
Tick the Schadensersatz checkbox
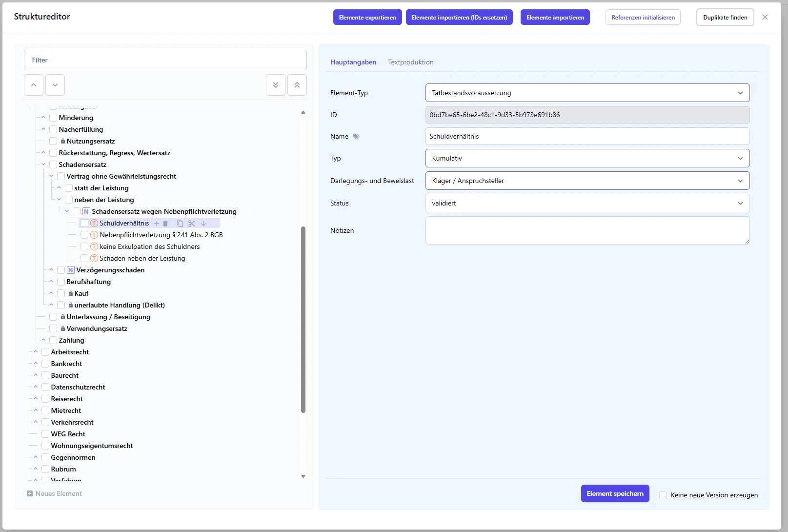(x=53, y=164)
